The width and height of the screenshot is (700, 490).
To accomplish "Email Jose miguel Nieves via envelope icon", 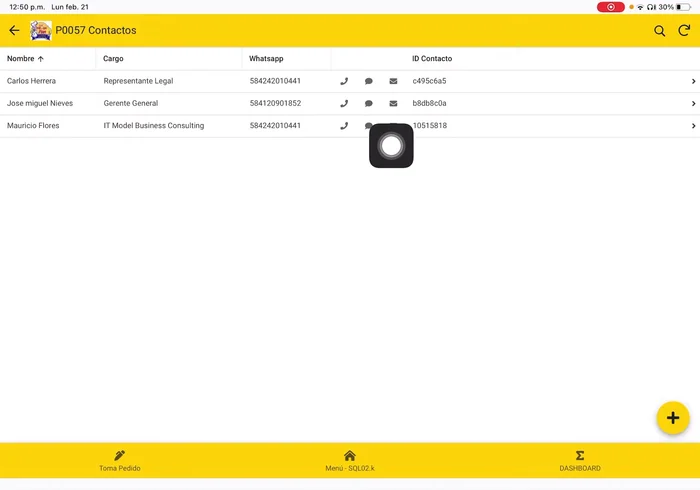I will point(393,104).
